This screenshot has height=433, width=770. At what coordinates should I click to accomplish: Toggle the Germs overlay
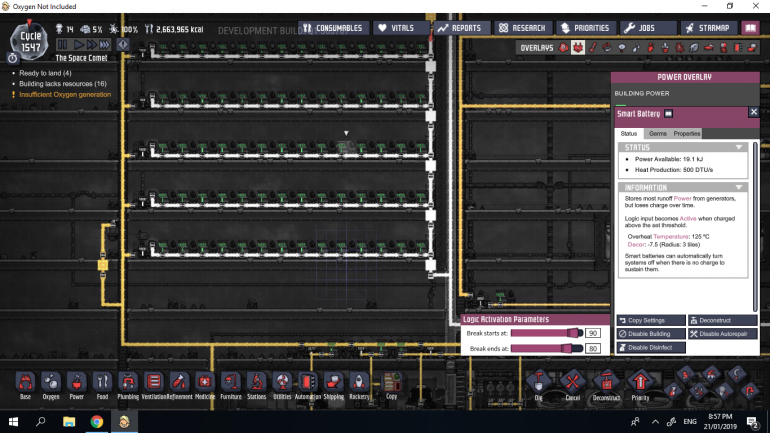coord(680,48)
